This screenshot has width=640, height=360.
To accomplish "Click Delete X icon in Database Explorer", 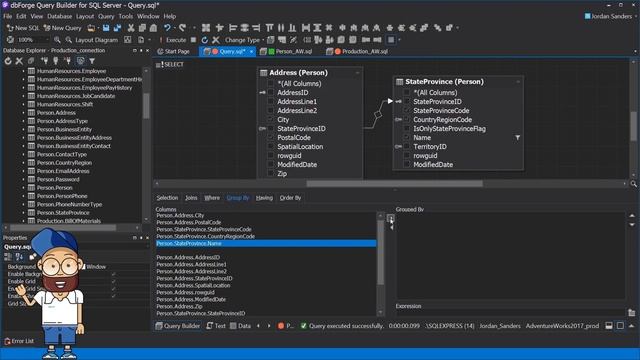I will click(19, 61).
